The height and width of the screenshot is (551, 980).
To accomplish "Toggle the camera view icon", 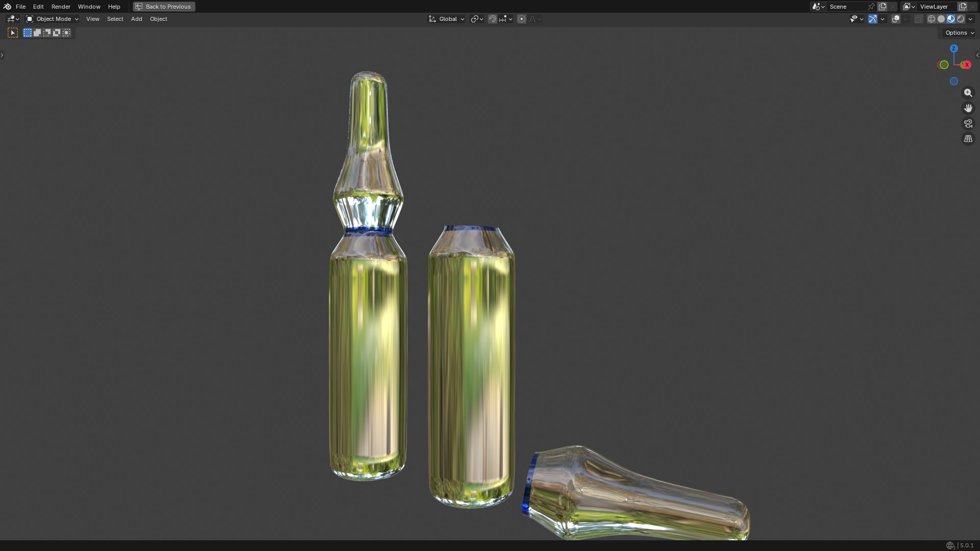I will click(x=968, y=123).
